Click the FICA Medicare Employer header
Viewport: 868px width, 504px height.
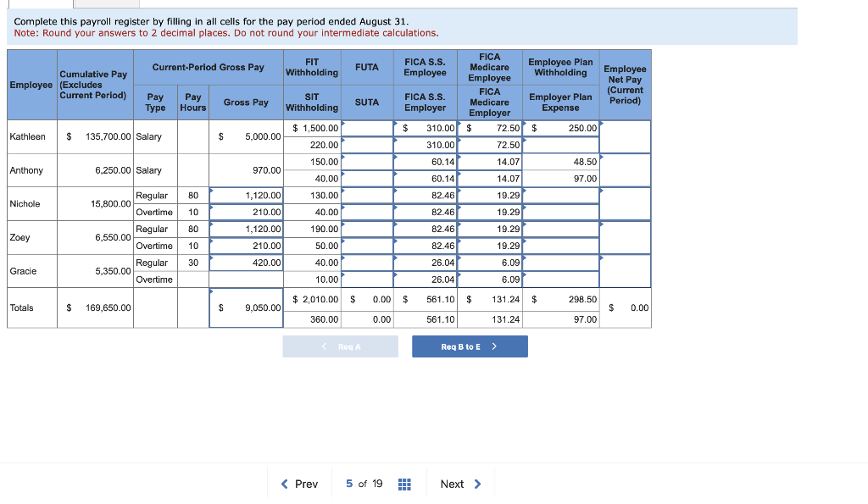pyautogui.click(x=489, y=102)
